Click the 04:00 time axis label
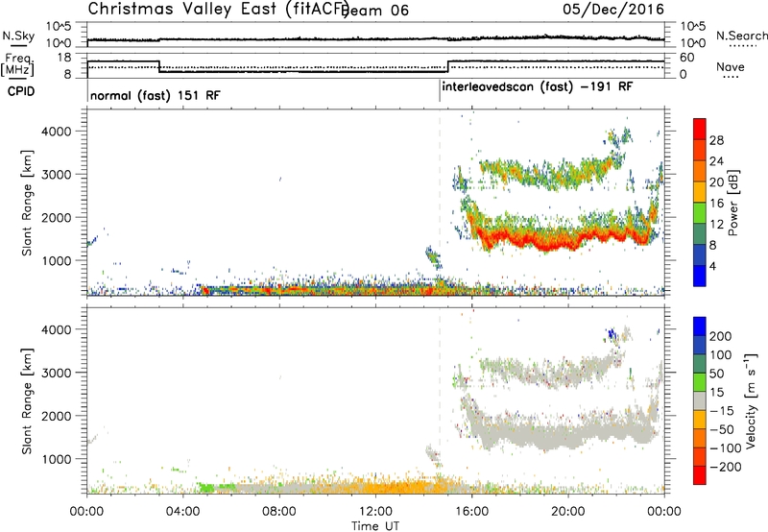 pyautogui.click(x=182, y=512)
